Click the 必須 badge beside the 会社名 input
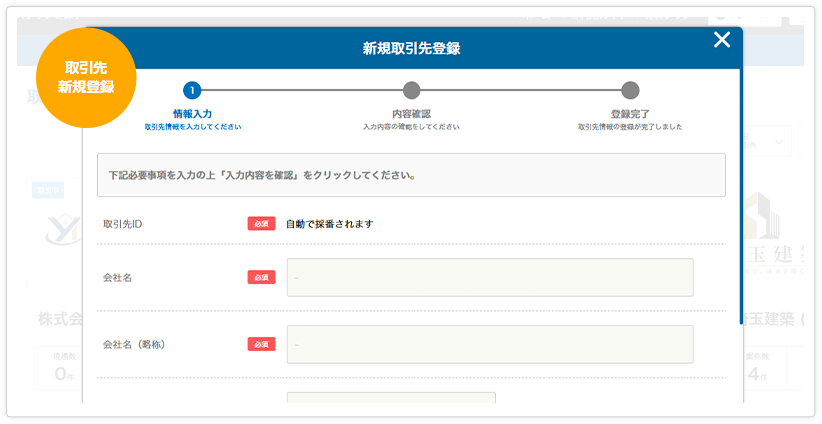822x424 pixels. tap(262, 277)
